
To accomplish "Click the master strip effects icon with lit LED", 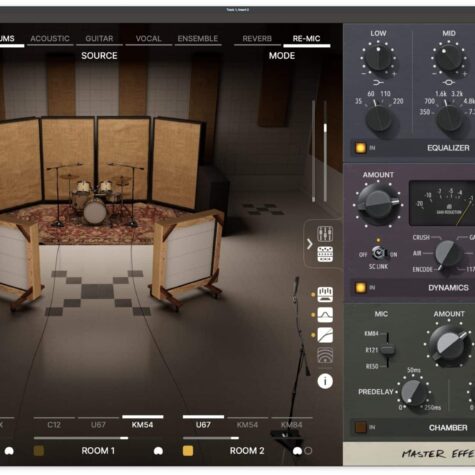I will click(x=325, y=295).
